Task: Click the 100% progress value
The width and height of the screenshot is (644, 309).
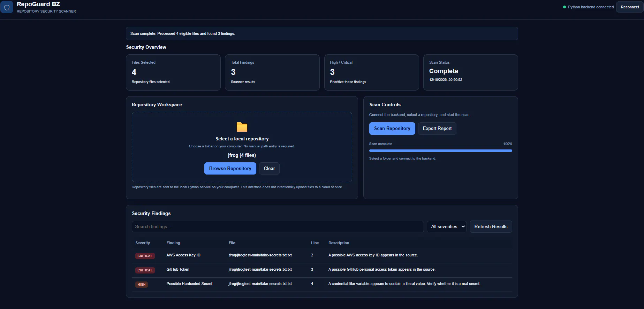Action: [x=508, y=144]
